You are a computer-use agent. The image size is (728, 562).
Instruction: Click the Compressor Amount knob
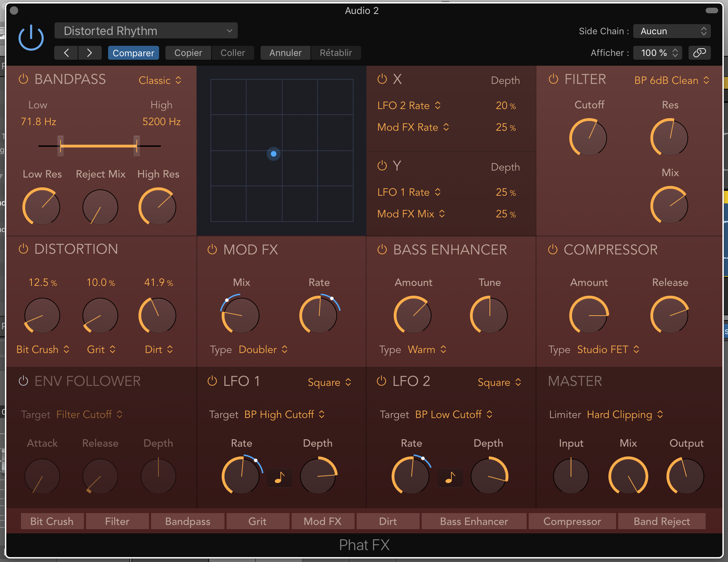click(x=589, y=315)
